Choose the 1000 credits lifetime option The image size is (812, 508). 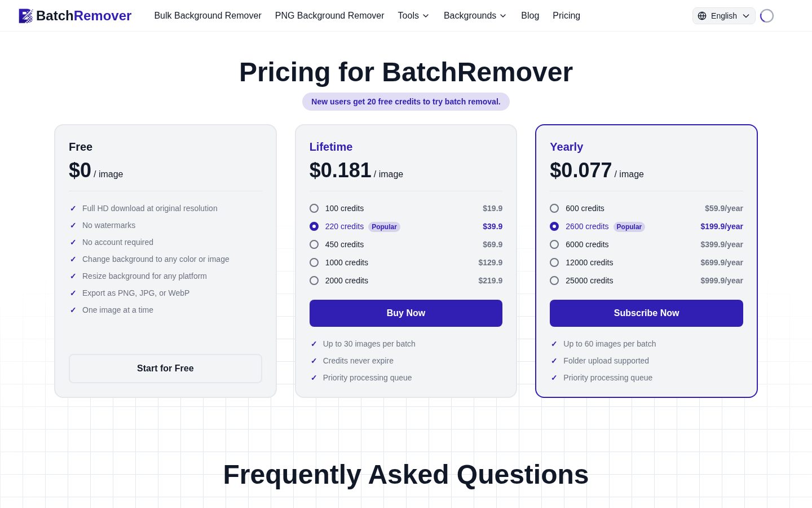314,262
